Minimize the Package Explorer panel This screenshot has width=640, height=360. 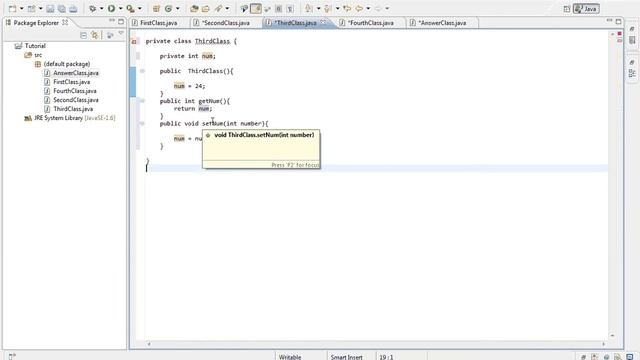click(x=112, y=21)
